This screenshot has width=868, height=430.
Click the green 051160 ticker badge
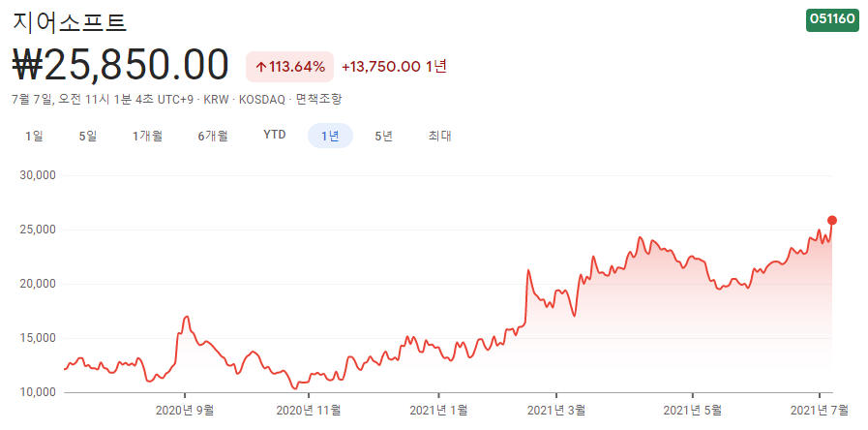(x=832, y=19)
